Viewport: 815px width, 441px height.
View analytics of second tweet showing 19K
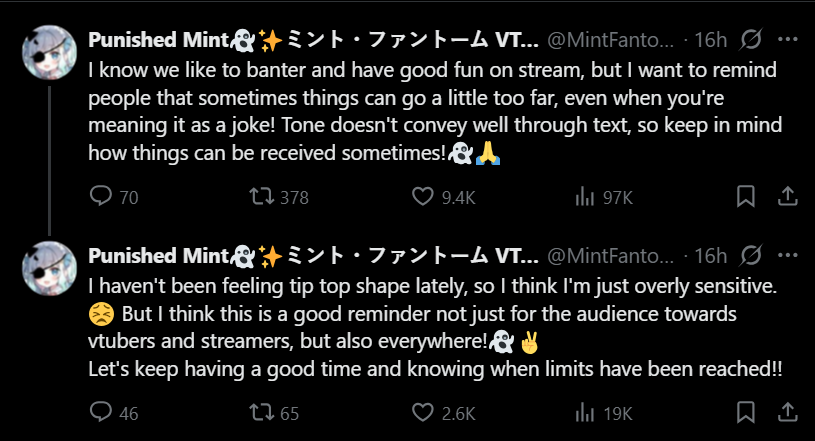pyautogui.click(x=586, y=412)
